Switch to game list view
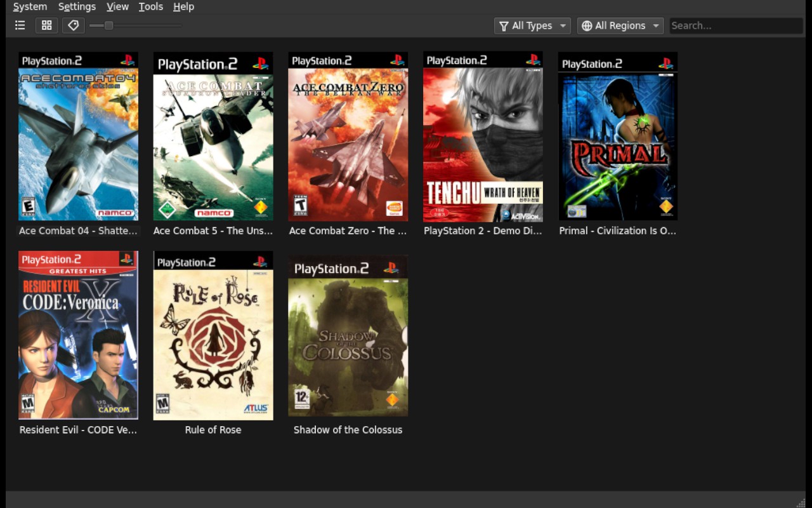812x508 pixels. click(20, 25)
